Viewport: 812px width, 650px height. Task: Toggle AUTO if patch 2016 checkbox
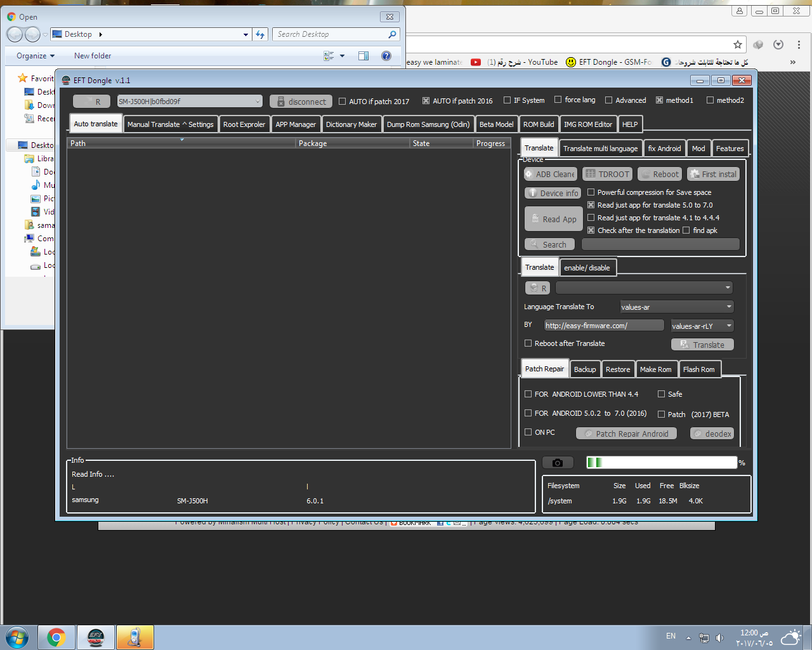426,101
